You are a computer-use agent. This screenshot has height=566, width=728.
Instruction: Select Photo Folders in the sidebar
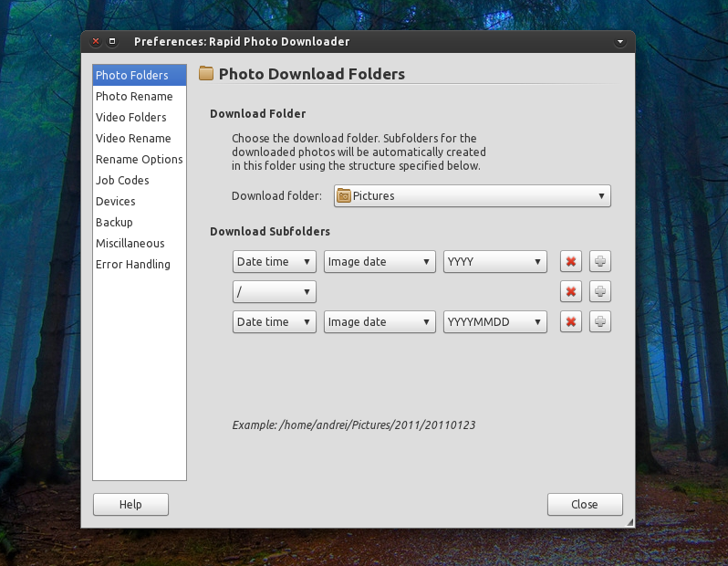(140, 75)
